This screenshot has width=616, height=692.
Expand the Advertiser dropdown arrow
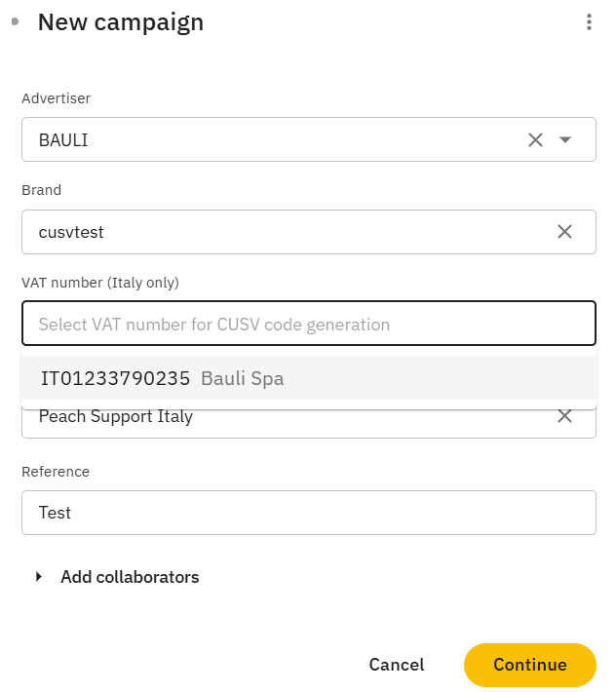[565, 140]
